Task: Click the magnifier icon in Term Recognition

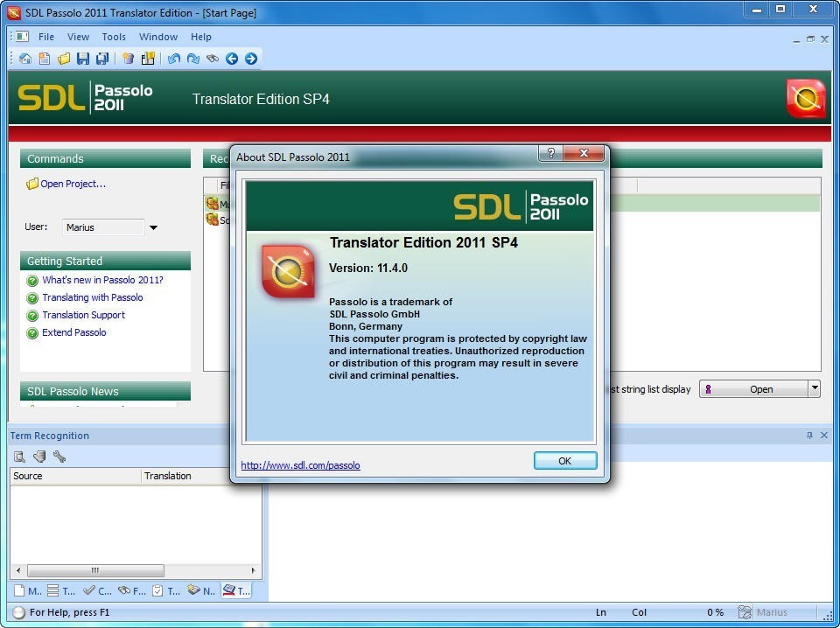Action: (x=20, y=457)
